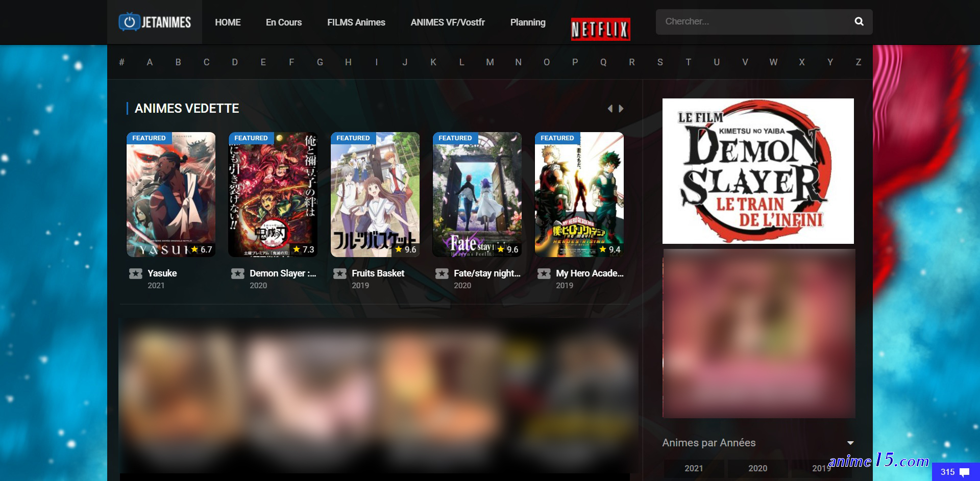Open the Planning page
Screen dimensions: 980x481
pyautogui.click(x=528, y=22)
